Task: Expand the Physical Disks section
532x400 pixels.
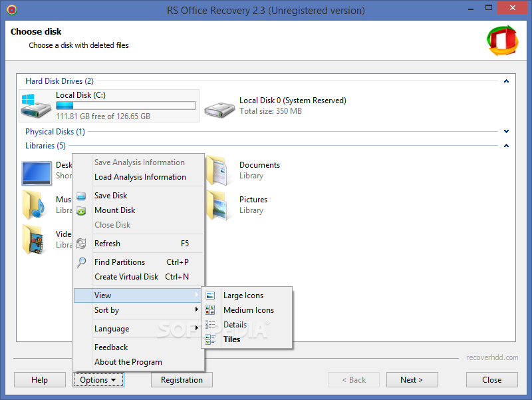Action: [x=506, y=131]
